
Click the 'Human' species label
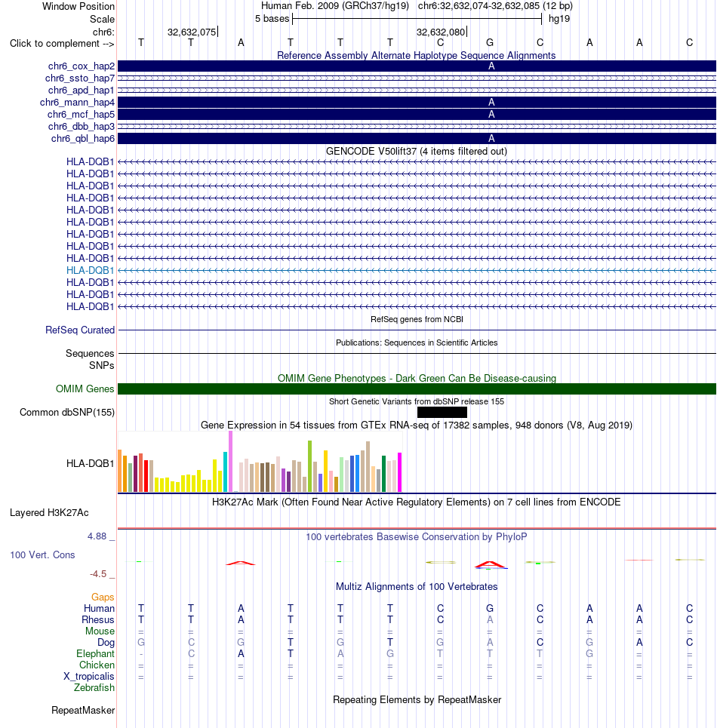pyautogui.click(x=99, y=608)
